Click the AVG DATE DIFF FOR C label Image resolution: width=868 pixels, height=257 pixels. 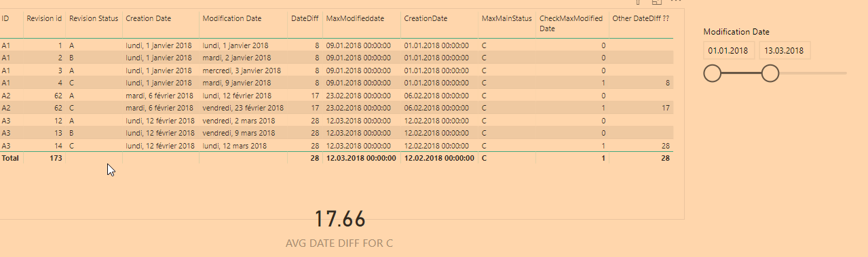click(339, 243)
